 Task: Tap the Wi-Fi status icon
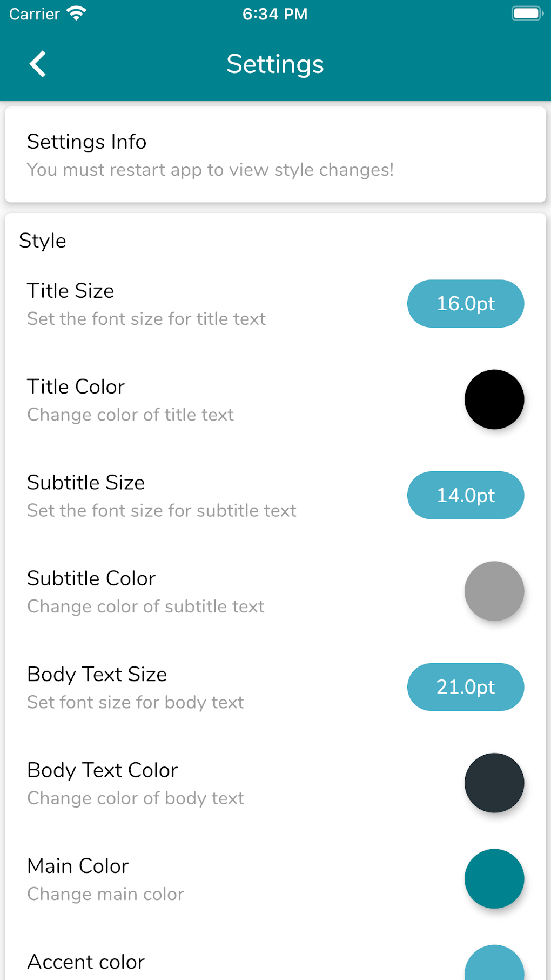pos(76,14)
